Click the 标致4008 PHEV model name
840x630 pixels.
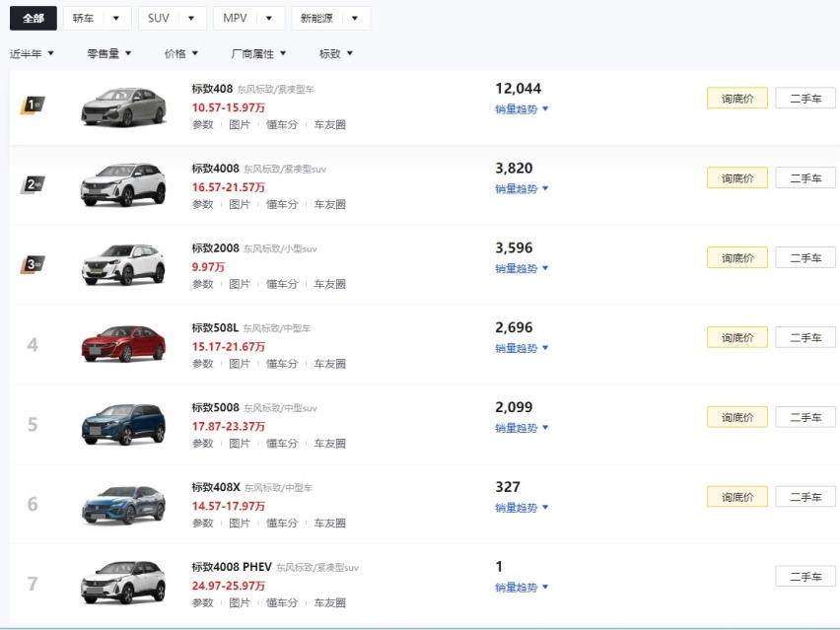pos(232,567)
